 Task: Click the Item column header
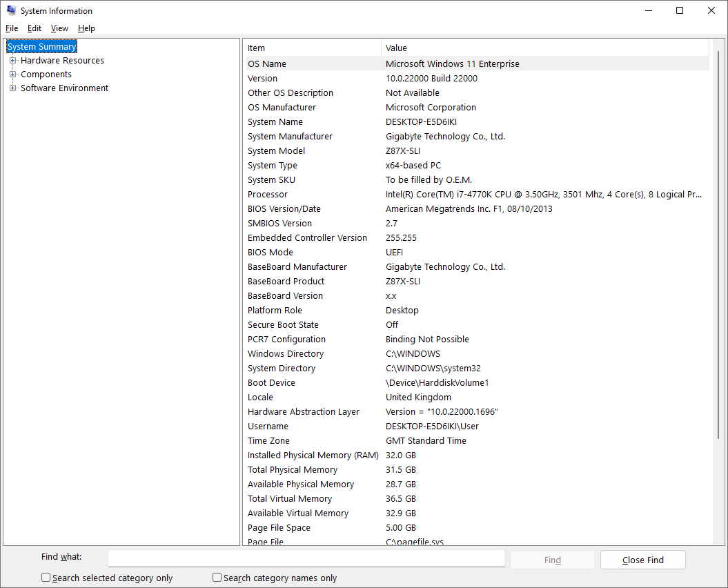tap(313, 48)
